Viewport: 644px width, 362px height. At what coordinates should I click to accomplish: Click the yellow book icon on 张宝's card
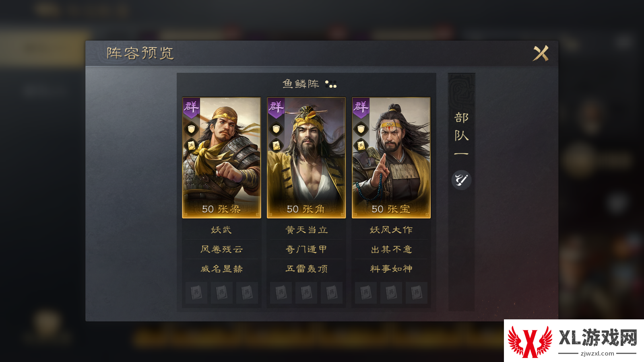[x=361, y=146]
